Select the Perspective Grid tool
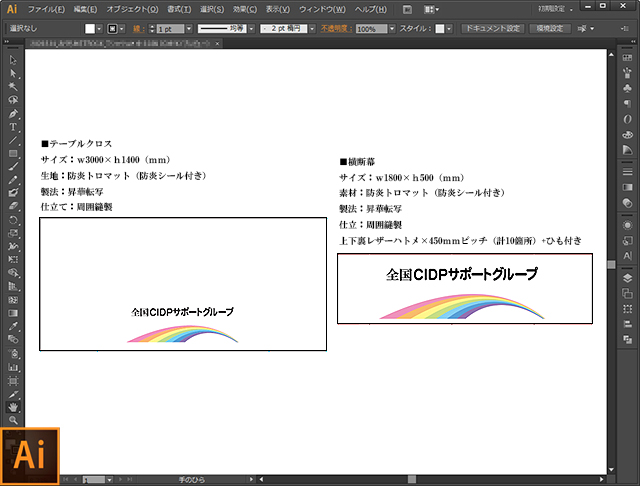 13,286
